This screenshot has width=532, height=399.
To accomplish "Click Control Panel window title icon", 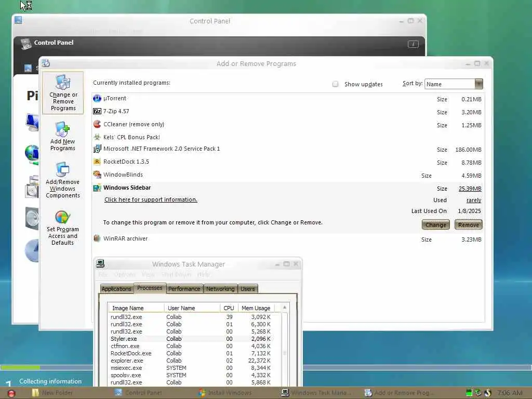I will coord(18,20).
